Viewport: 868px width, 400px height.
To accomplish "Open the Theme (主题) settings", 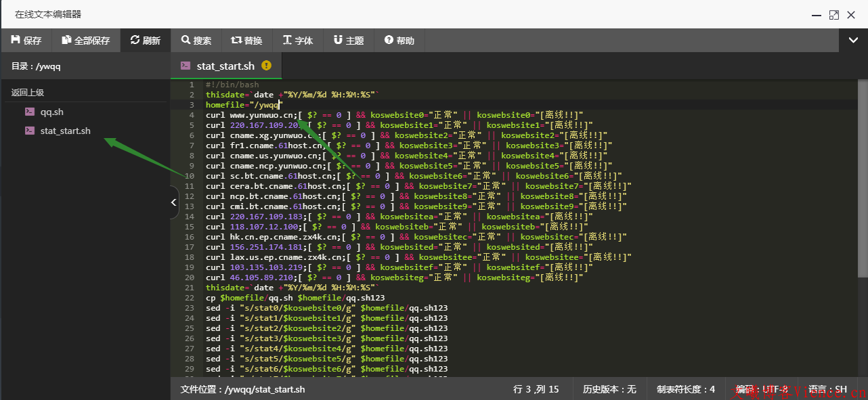I will (348, 41).
